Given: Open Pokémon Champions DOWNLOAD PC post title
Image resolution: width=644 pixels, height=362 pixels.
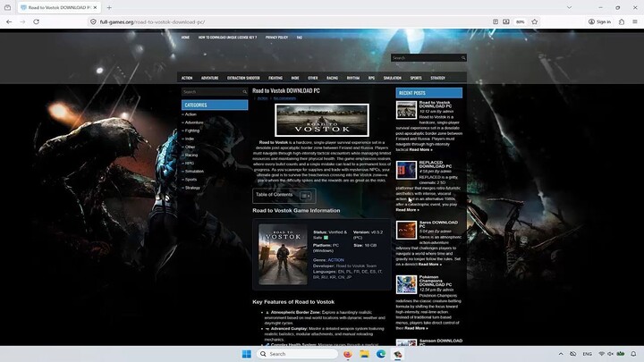Looking at the screenshot, I should click(436, 281).
